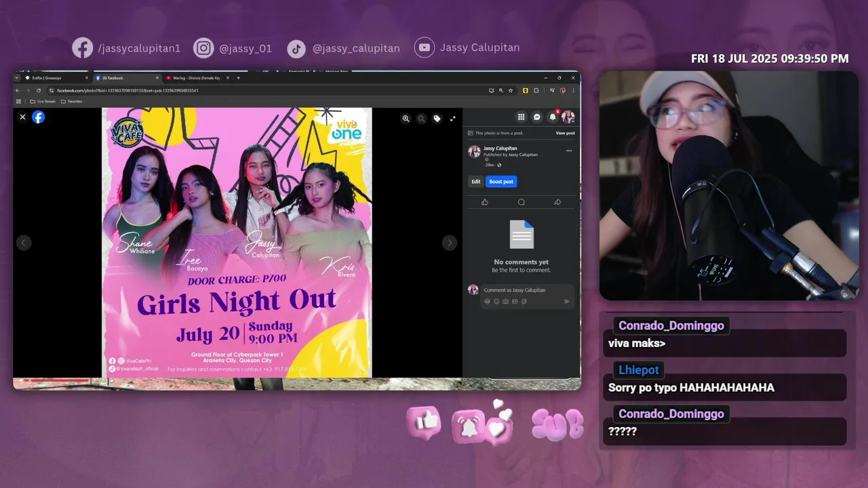Switch to the Botflix Giveaways tab
868x488 pixels.
tap(56, 78)
